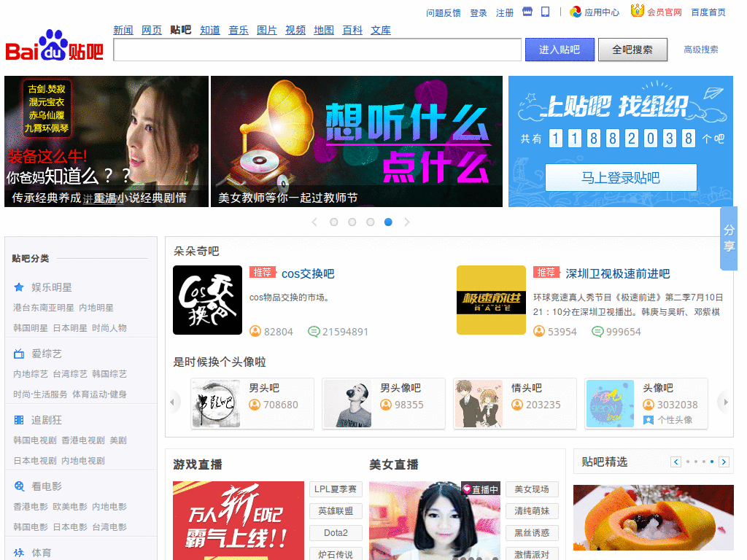
Task: Select the LPL夏季赛 tag
Action: [x=336, y=489]
